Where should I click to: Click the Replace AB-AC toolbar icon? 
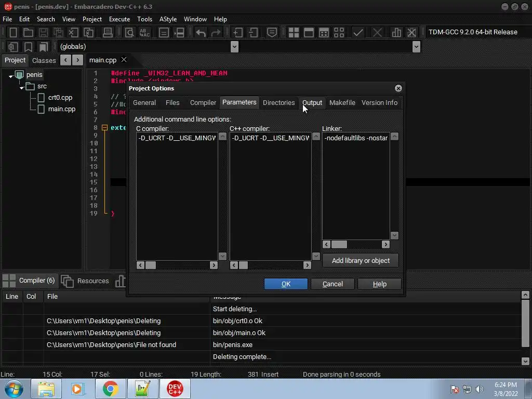(144, 33)
